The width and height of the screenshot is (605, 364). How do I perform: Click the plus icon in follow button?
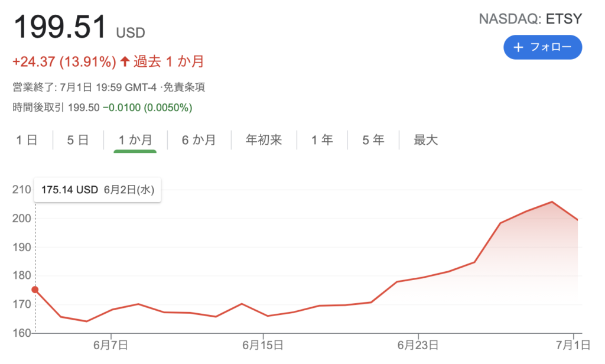[x=518, y=47]
